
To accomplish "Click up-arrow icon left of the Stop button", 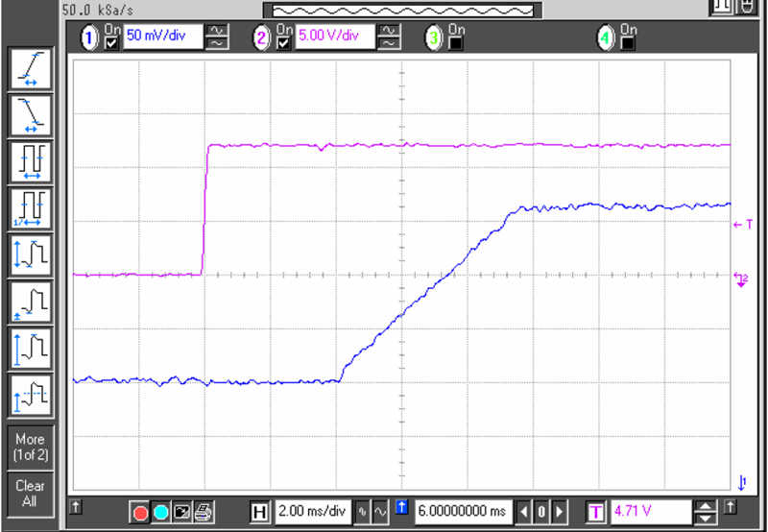I will tap(76, 506).
